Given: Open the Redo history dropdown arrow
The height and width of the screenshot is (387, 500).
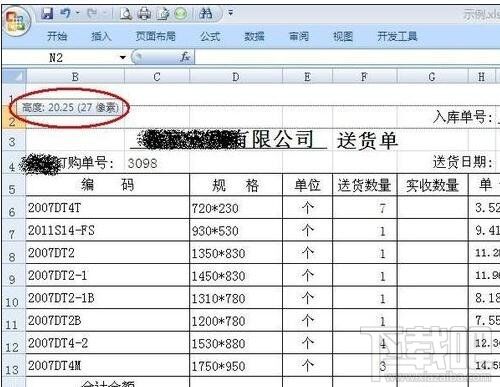Looking at the screenshot, I should tap(104, 13).
